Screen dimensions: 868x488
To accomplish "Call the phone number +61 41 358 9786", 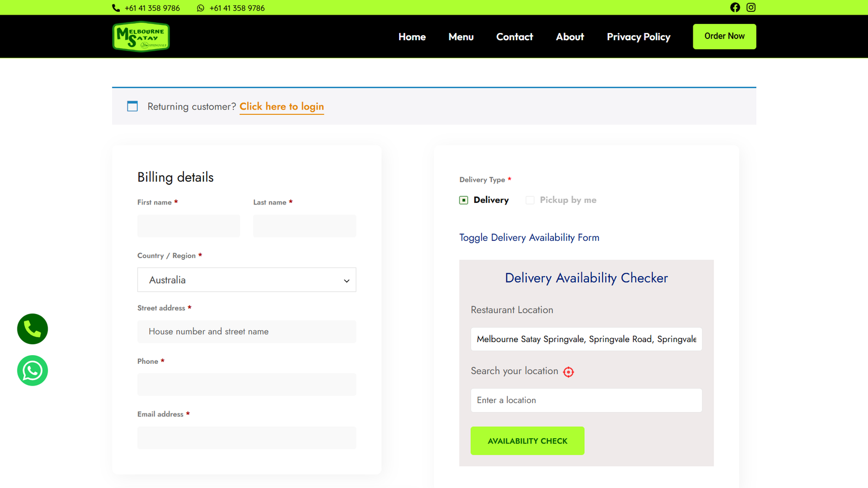I will click(152, 8).
